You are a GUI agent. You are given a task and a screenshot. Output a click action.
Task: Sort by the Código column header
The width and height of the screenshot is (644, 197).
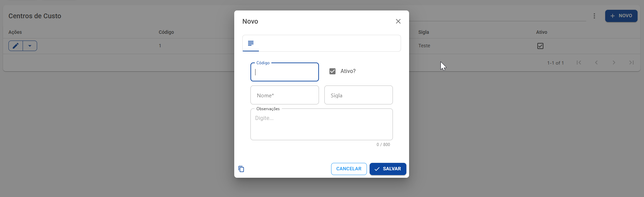[x=166, y=32]
